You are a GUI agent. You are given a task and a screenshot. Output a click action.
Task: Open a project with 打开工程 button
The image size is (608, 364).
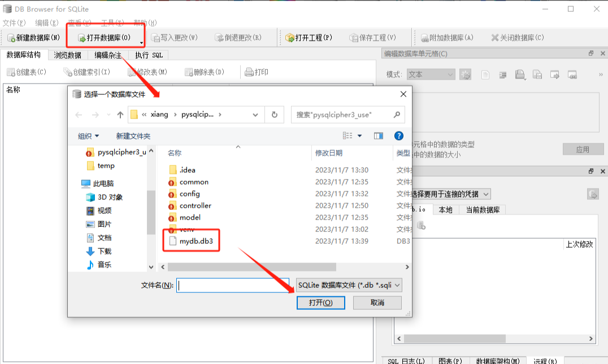point(309,38)
